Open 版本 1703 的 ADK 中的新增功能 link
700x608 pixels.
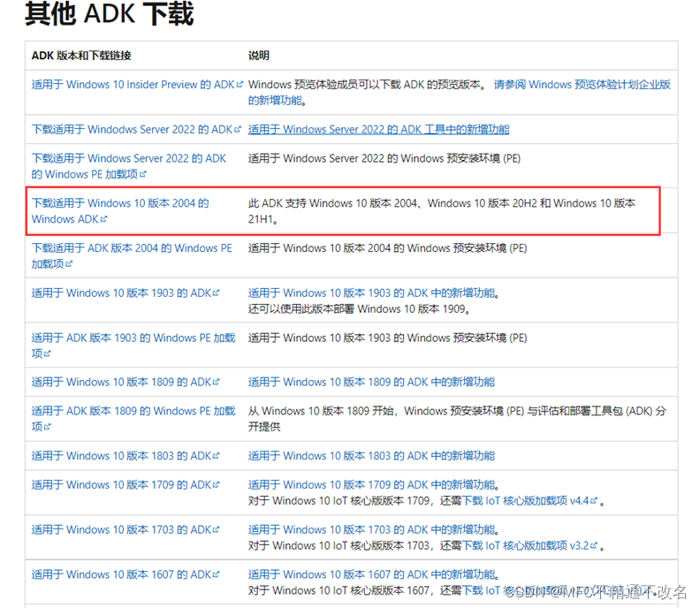click(x=371, y=530)
